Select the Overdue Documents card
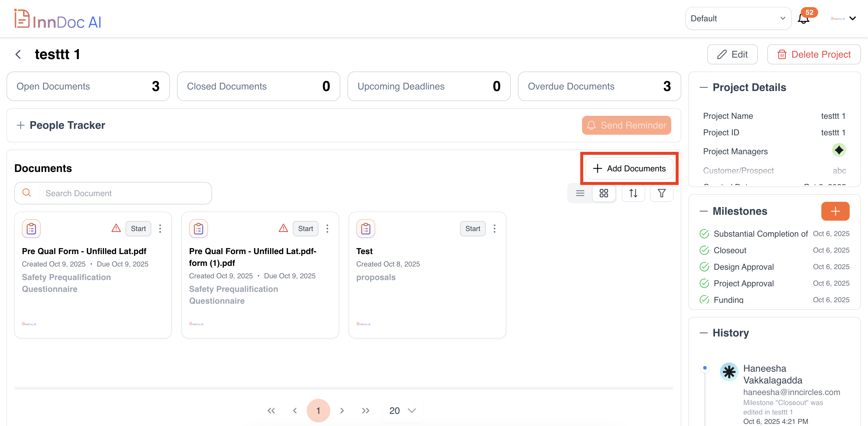Image resolution: width=868 pixels, height=426 pixels. tap(599, 86)
